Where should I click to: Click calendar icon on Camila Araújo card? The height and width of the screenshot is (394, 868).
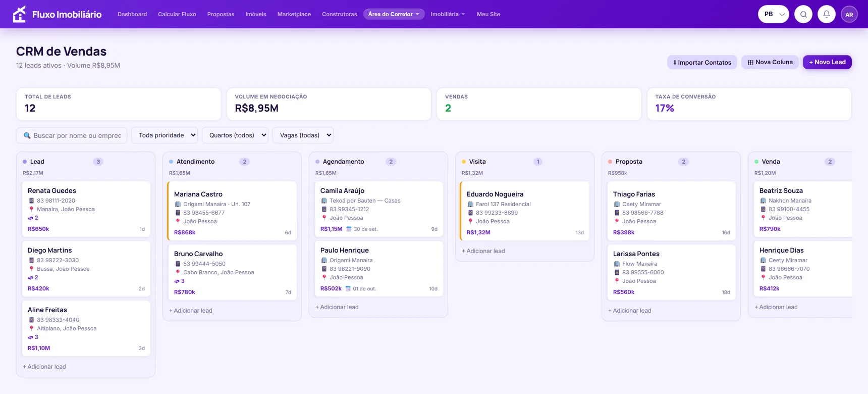(349, 229)
